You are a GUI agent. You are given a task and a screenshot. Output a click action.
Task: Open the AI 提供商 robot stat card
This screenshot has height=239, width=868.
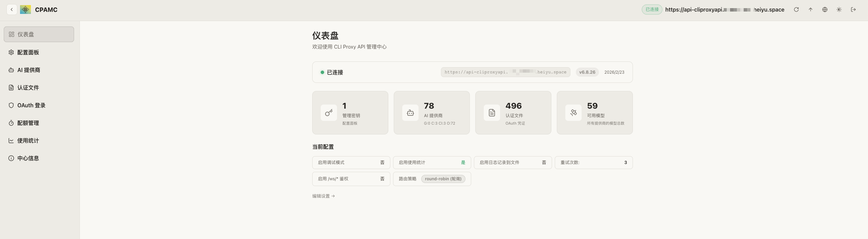[x=432, y=113]
